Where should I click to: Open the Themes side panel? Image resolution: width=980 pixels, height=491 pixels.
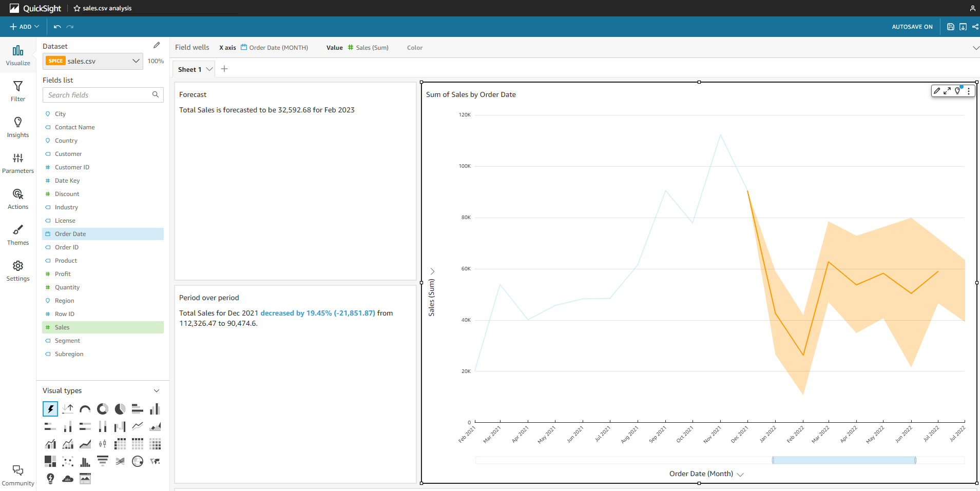(18, 234)
